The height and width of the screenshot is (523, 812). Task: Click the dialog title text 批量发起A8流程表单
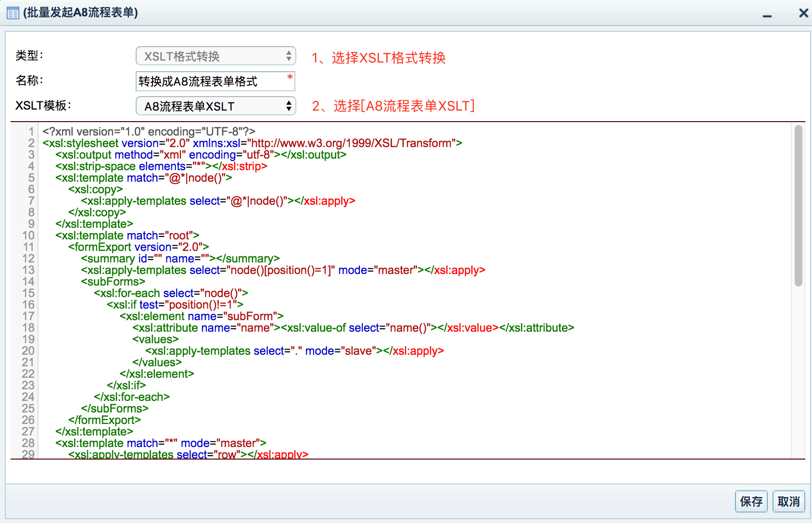click(x=80, y=13)
